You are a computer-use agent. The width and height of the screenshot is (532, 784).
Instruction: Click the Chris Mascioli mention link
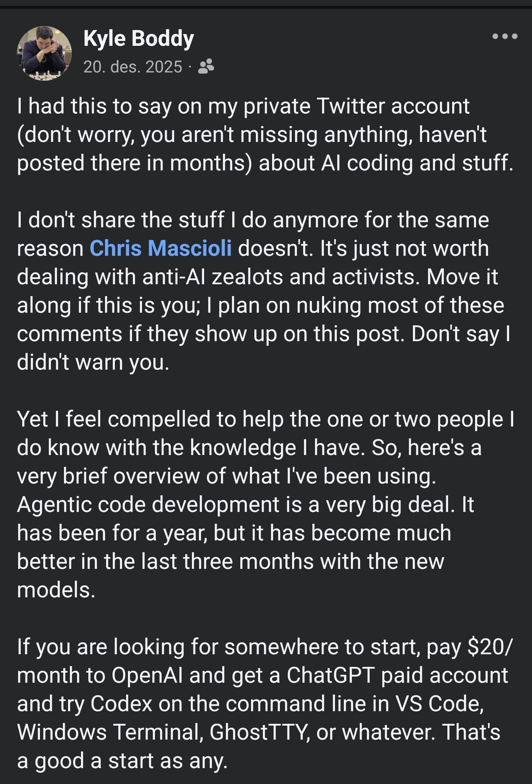click(x=160, y=248)
